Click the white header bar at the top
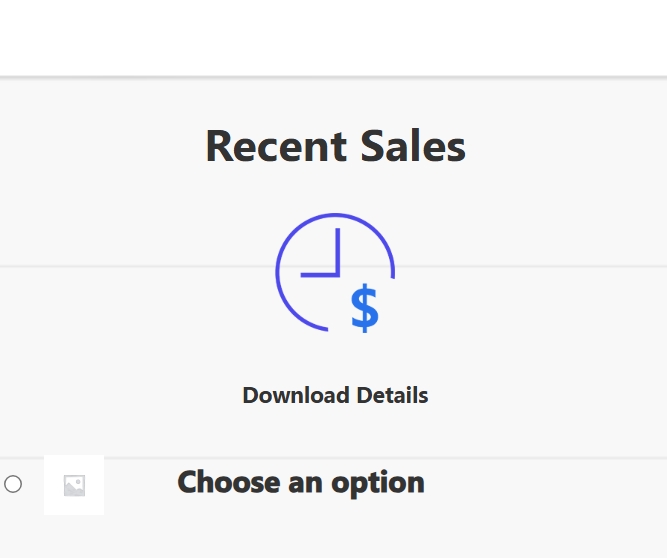667x558 pixels. click(334, 38)
